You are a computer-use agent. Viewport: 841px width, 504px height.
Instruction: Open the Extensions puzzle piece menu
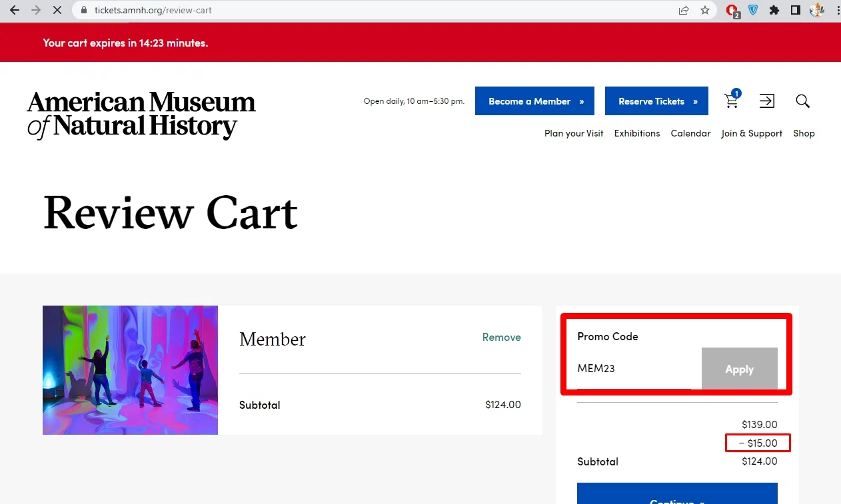coord(774,10)
